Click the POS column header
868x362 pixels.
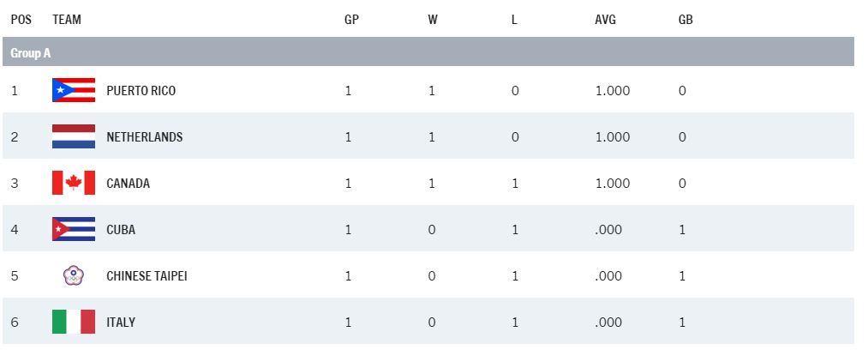pyautogui.click(x=21, y=19)
